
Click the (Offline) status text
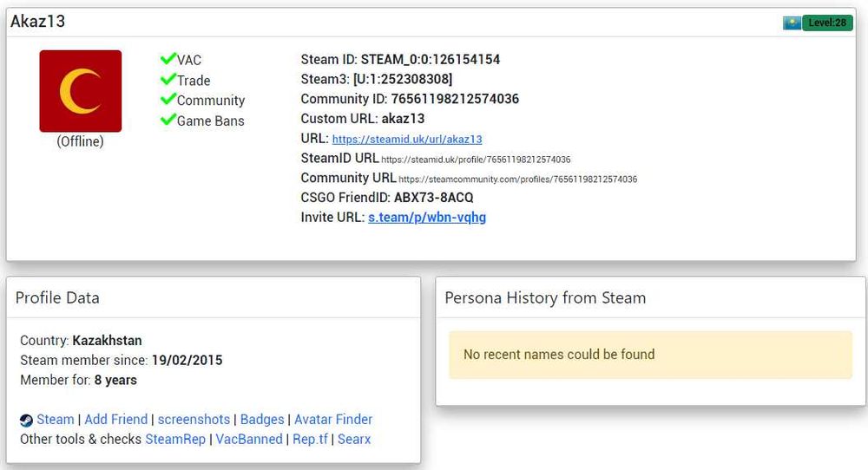80,141
